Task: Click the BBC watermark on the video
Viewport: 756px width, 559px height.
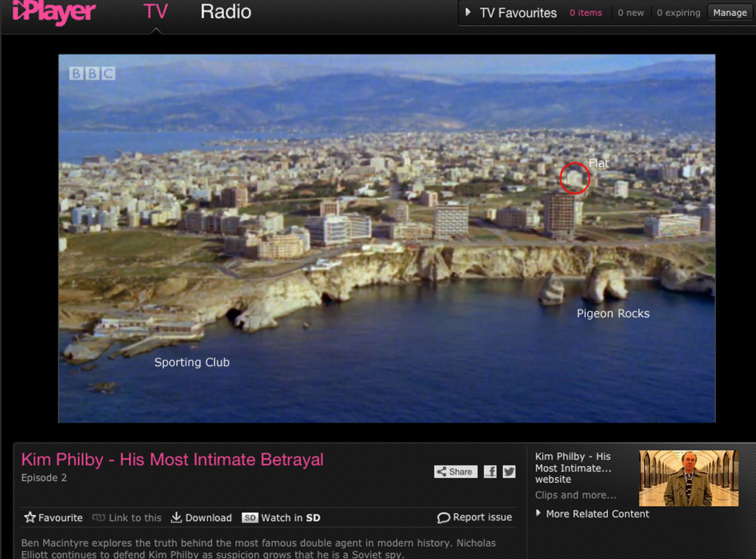Action: pyautogui.click(x=92, y=73)
